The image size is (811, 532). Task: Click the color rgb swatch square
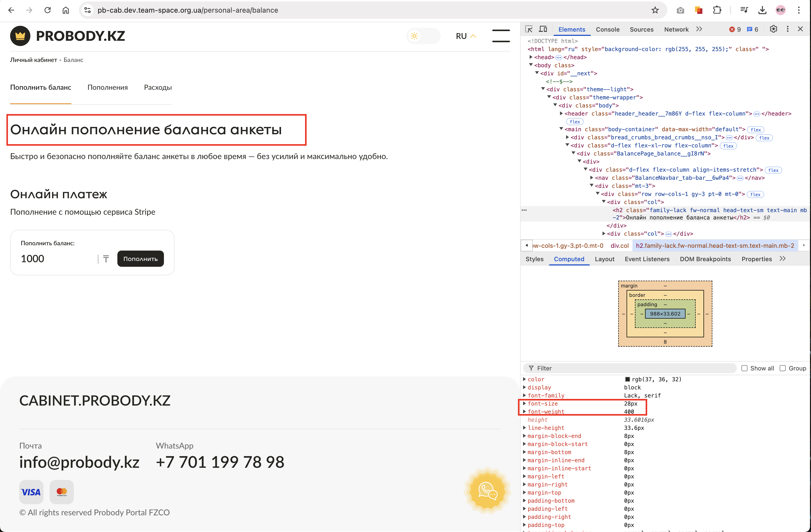point(627,380)
